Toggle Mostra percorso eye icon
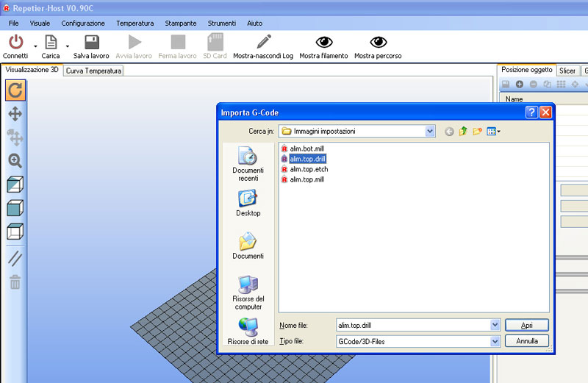 pyautogui.click(x=378, y=42)
